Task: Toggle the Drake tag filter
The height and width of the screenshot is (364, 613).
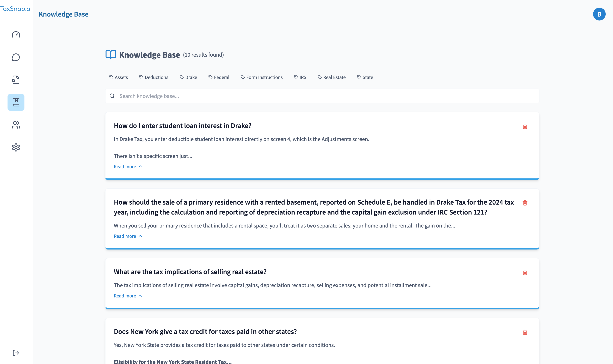Action: coord(188,77)
